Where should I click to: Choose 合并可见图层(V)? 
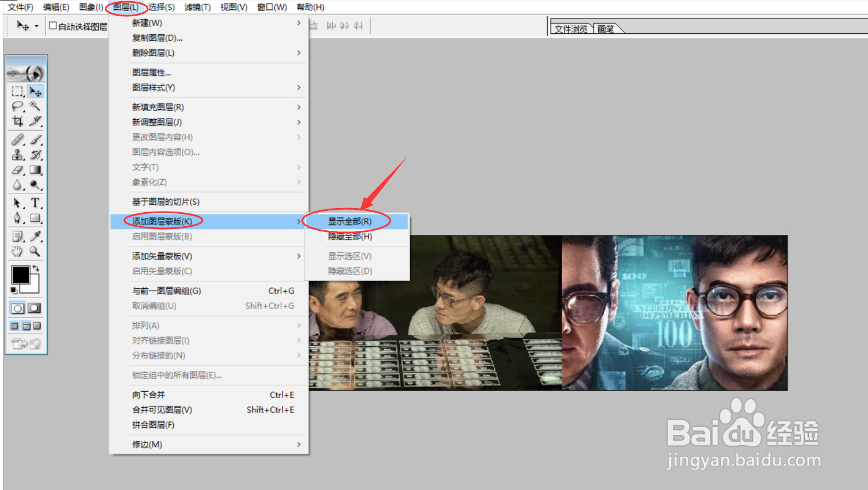point(209,410)
